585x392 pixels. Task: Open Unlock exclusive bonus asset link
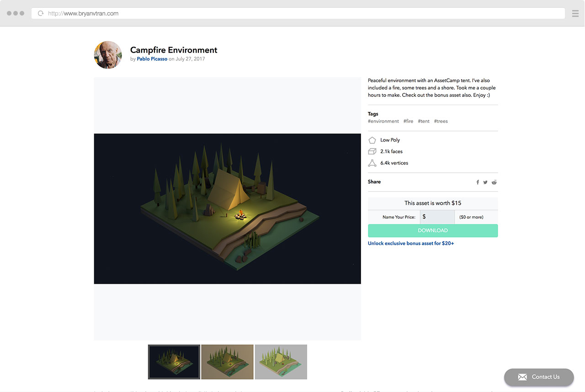tap(411, 244)
